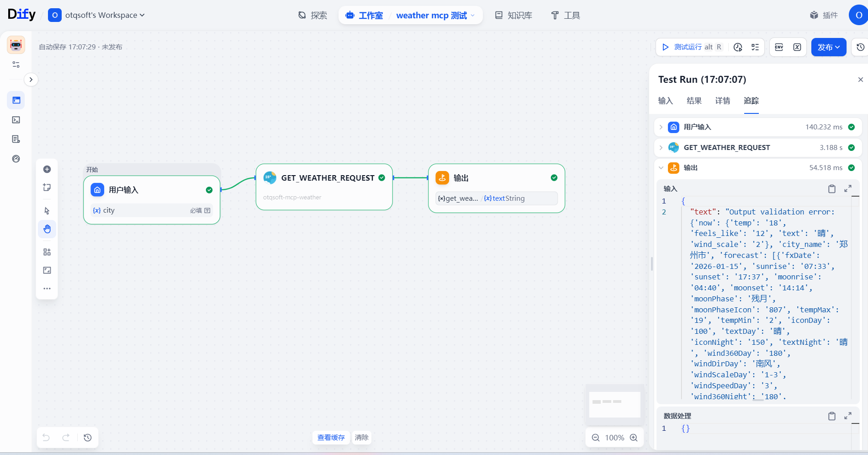868x455 pixels.
Task: Select the hand pan tool
Action: (x=47, y=229)
